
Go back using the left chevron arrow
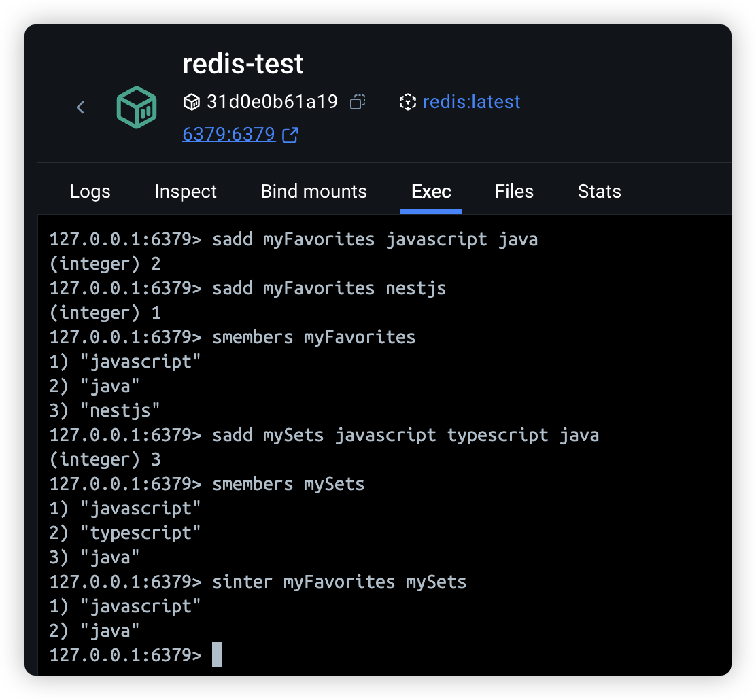pyautogui.click(x=80, y=107)
